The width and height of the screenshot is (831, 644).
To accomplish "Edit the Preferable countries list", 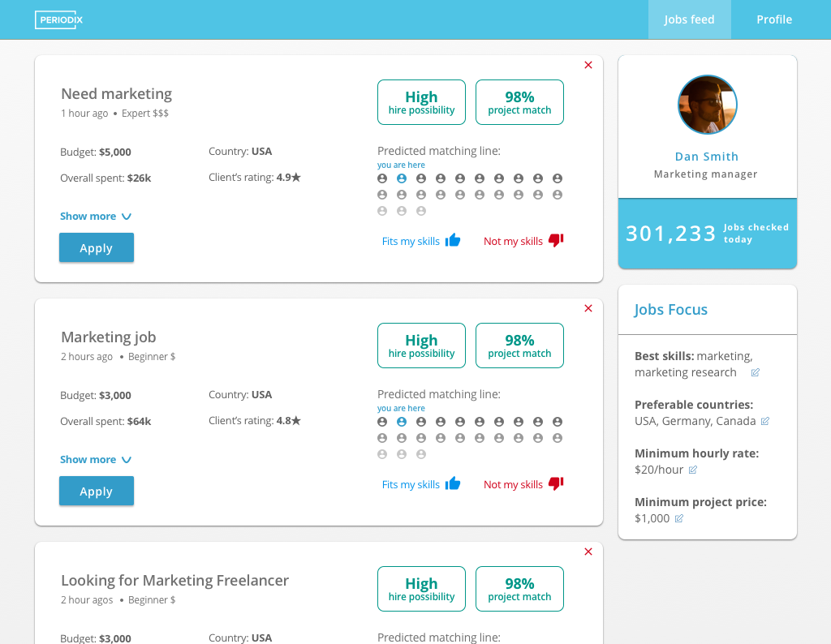I will [x=764, y=421].
